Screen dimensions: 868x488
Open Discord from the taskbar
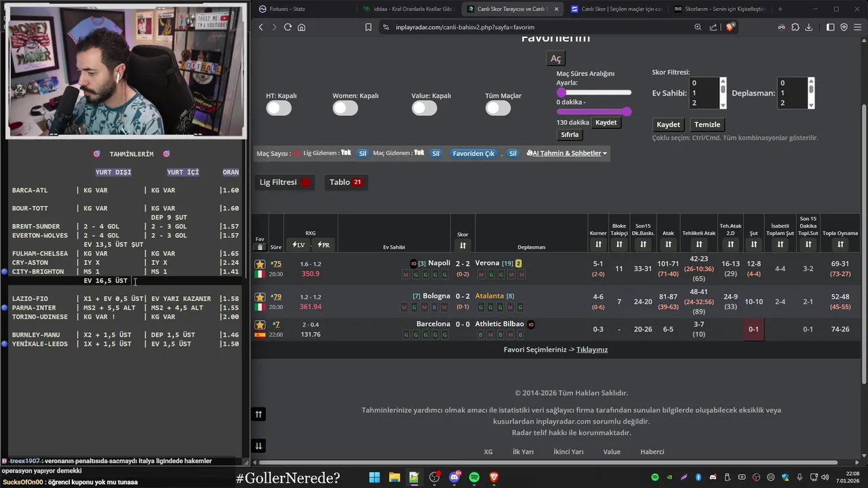454,477
